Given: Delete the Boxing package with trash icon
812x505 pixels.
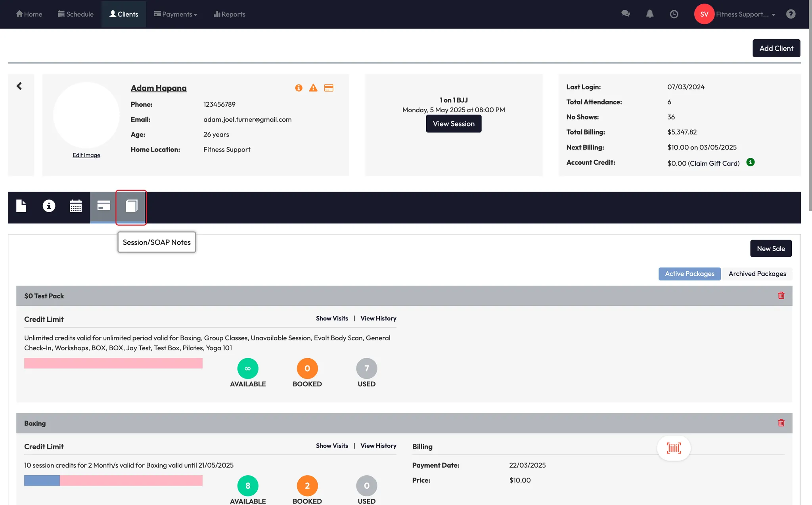Looking at the screenshot, I should tap(781, 423).
